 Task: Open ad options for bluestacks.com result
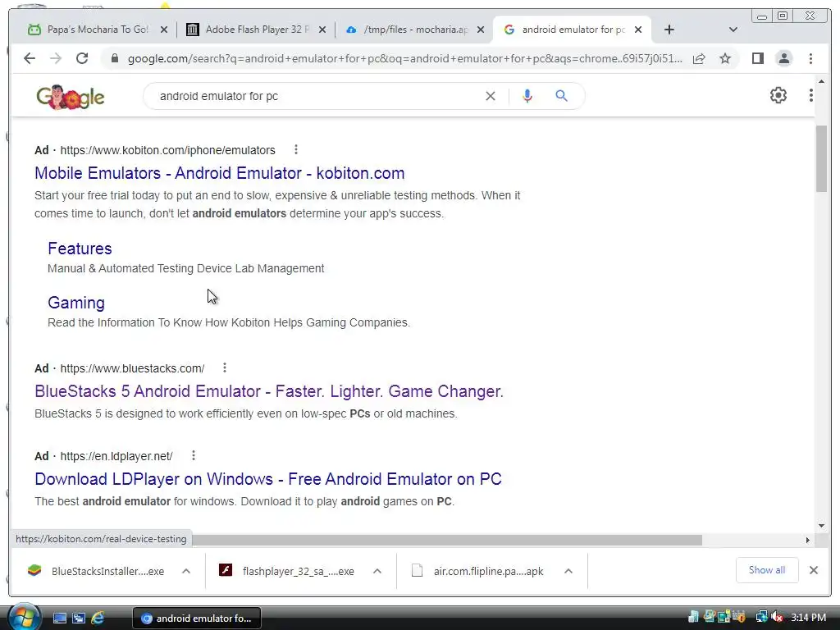point(225,367)
